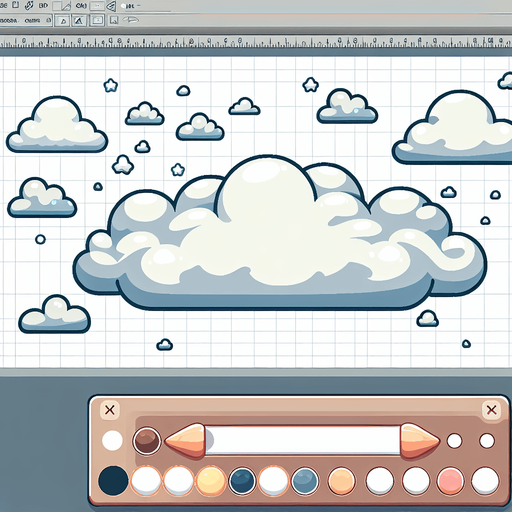
Task: Click the brush stroke icon in second toolbar row
Action: [x=130, y=20]
